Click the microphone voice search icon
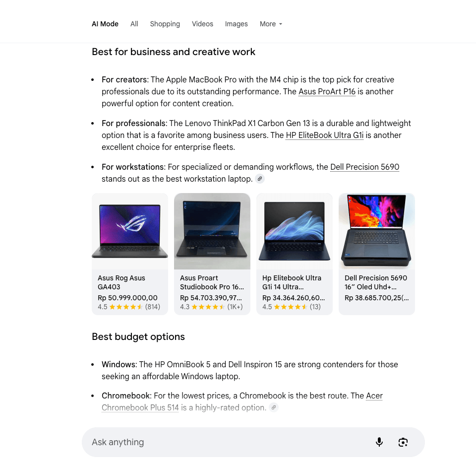 coord(379,442)
